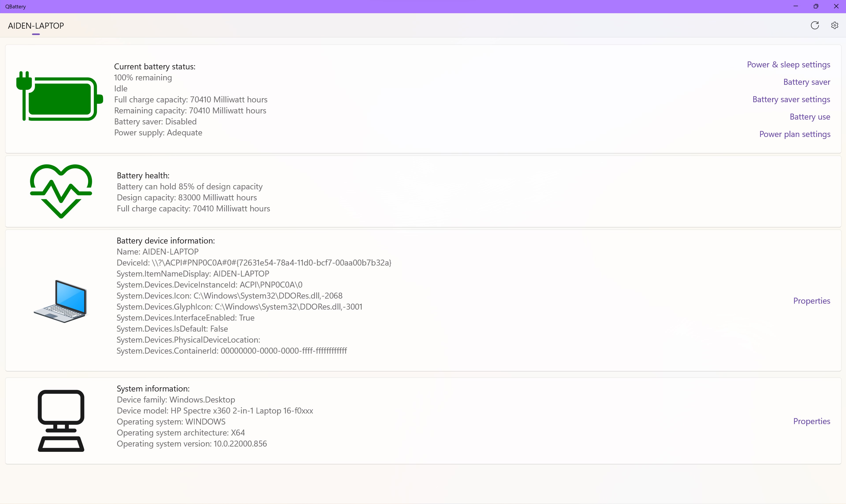
Task: Click the Device model HP Spectre line
Action: click(215, 411)
